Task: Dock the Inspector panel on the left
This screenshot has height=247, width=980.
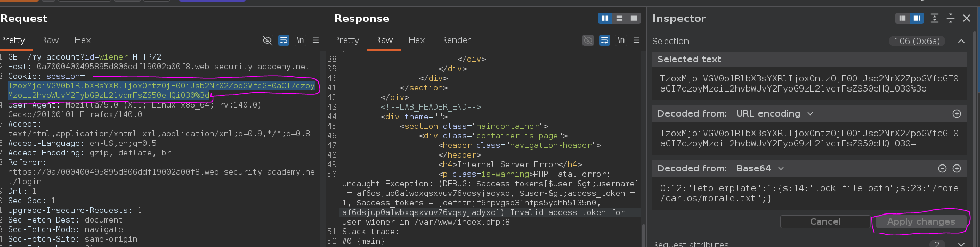Action: point(902,18)
